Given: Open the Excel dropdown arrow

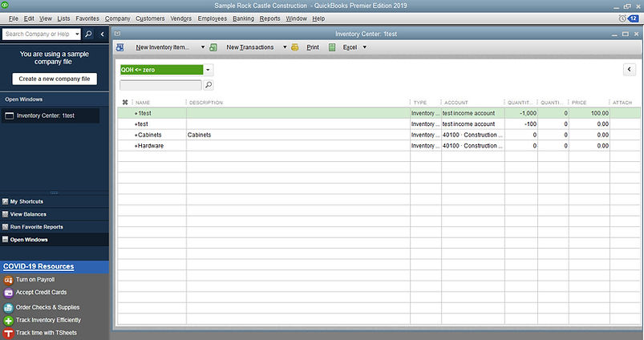Looking at the screenshot, I should (364, 47).
